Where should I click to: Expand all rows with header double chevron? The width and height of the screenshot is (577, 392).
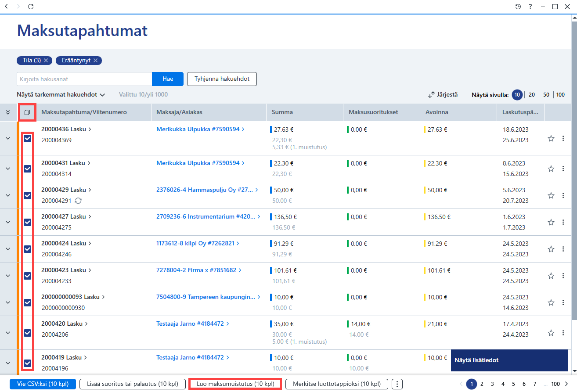coord(7,112)
